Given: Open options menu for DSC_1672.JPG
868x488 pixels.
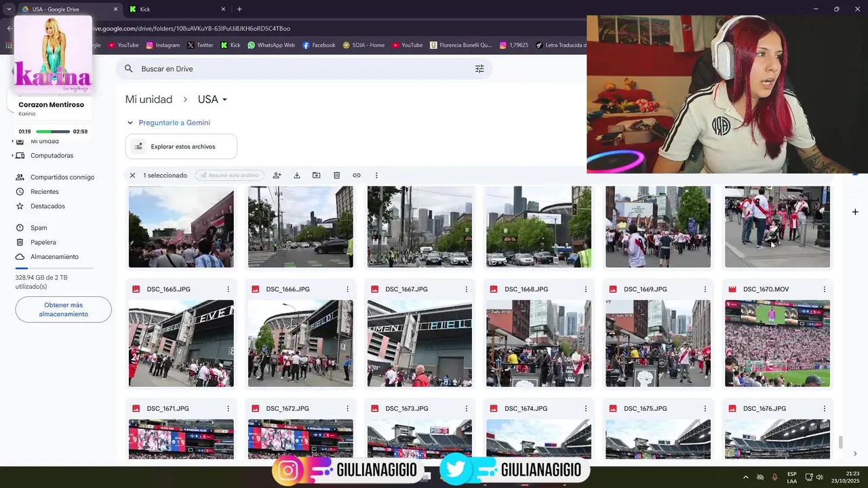Looking at the screenshot, I should 347,409.
